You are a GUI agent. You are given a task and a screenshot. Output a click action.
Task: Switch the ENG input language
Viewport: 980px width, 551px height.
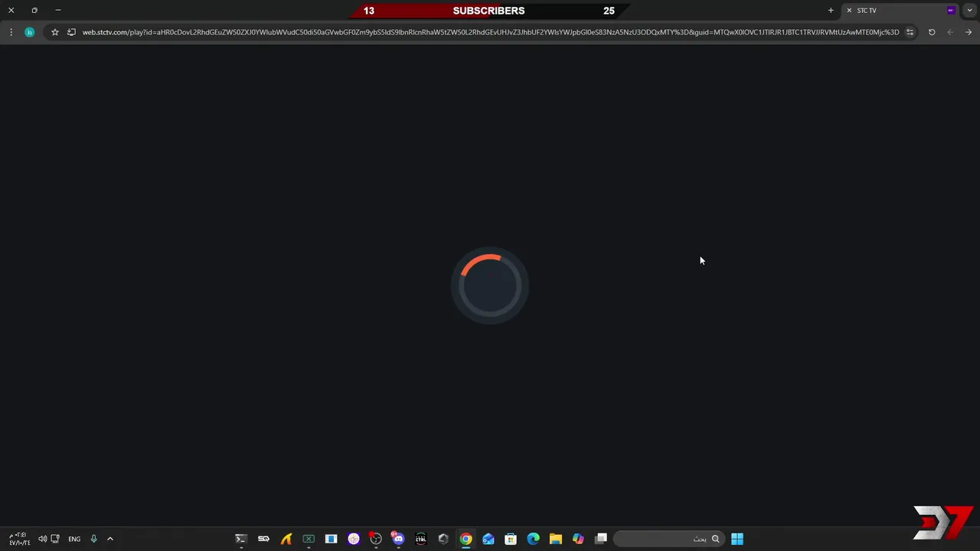pos(74,539)
